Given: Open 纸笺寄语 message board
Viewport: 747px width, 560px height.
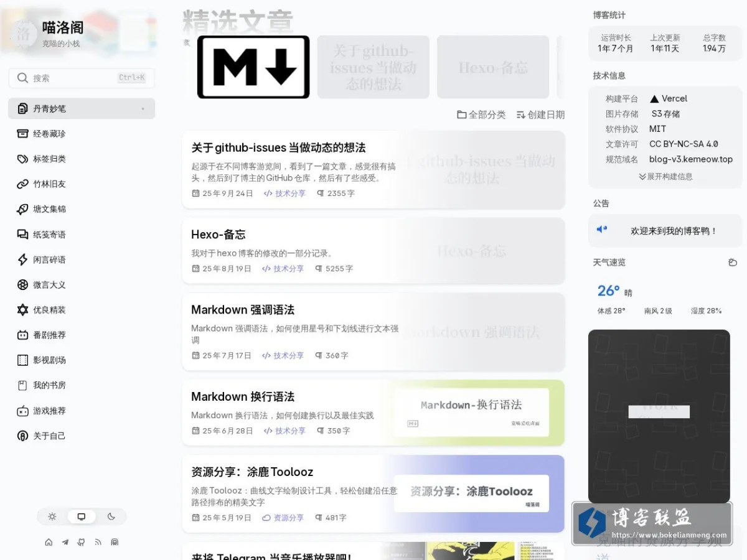Looking at the screenshot, I should pyautogui.click(x=82, y=235).
